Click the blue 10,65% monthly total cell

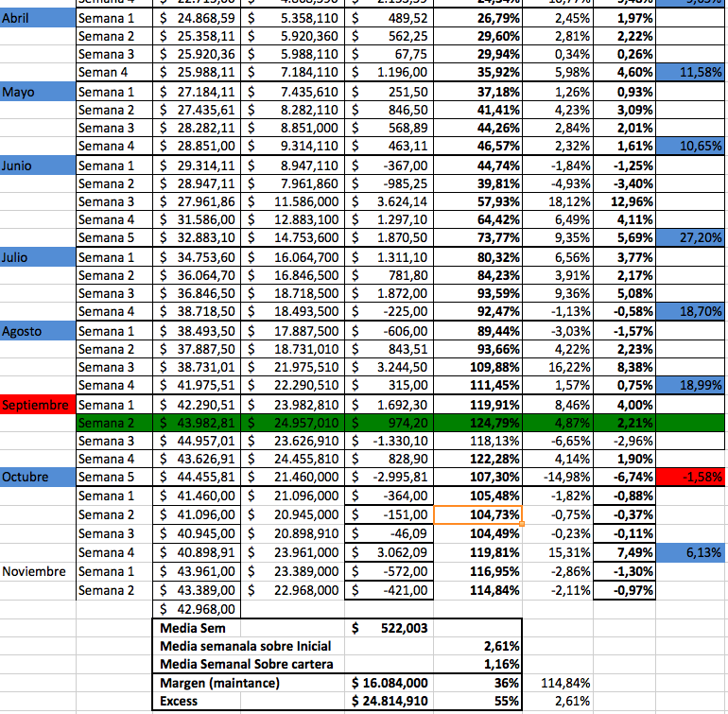690,146
